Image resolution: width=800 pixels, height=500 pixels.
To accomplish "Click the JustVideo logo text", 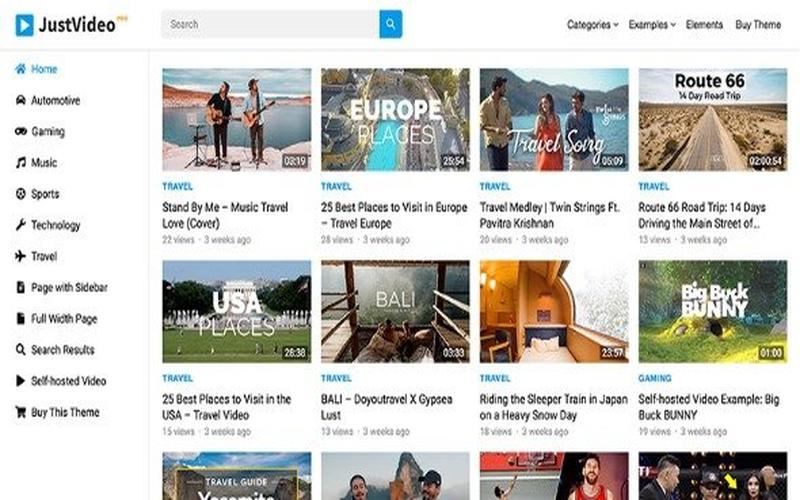I will pyautogui.click(x=78, y=25).
